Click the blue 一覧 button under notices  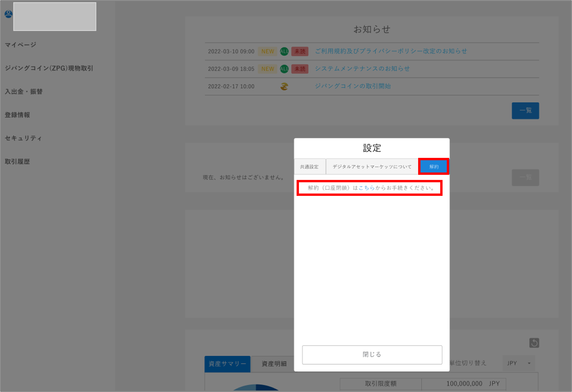[525, 111]
